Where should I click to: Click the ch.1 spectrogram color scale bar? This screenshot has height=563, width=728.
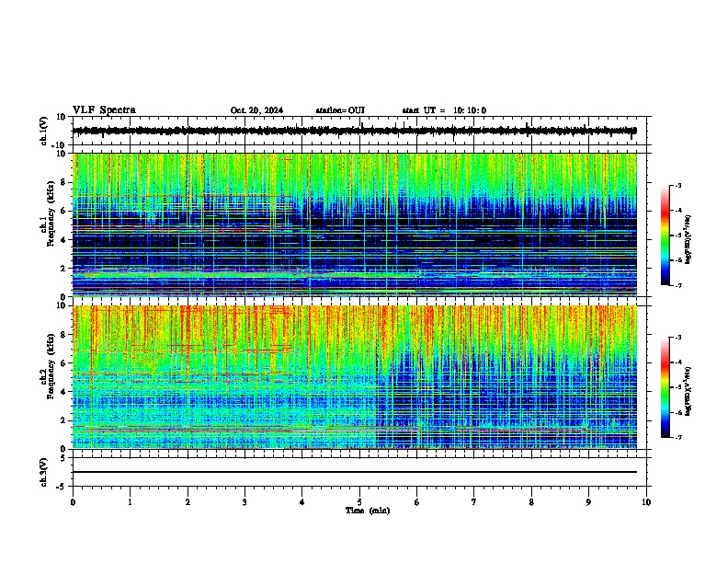tap(665, 236)
